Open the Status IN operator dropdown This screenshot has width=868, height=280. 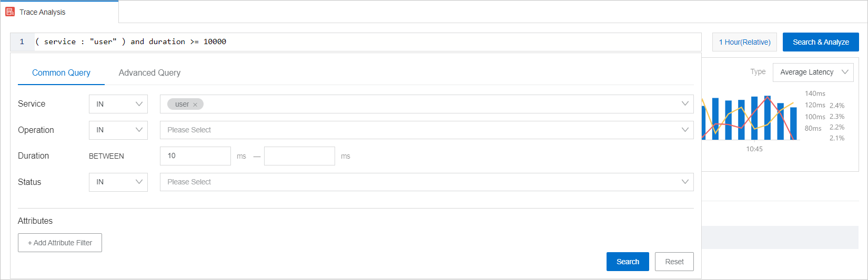tap(118, 182)
